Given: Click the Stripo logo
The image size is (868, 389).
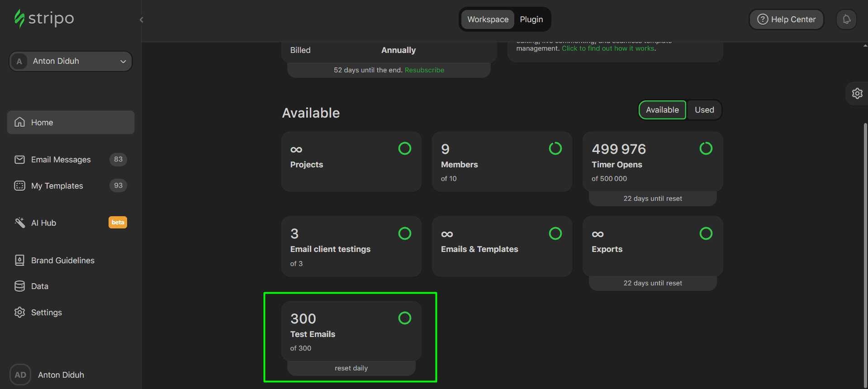Looking at the screenshot, I should (x=44, y=19).
